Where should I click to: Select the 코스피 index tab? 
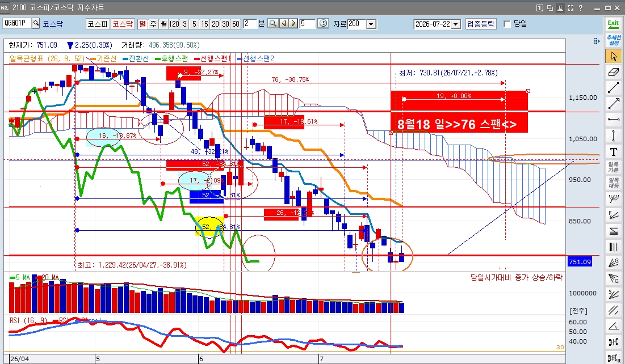point(98,24)
